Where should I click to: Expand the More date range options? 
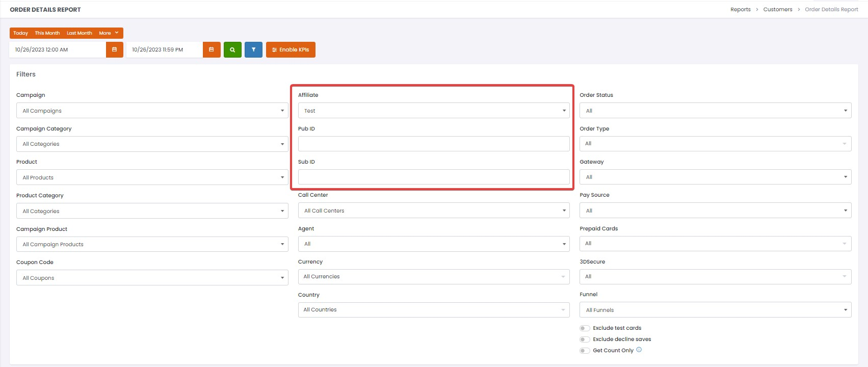(109, 33)
